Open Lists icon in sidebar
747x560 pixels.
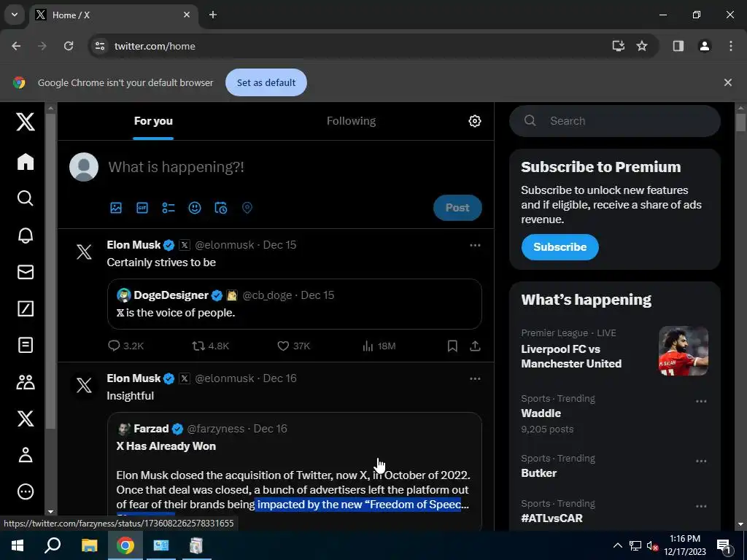[x=26, y=345]
